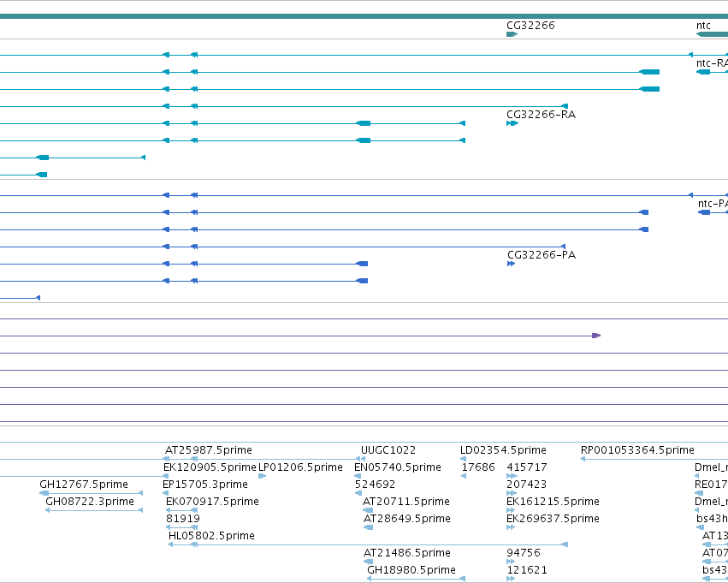Select the RP001053364.5prime arrow glyph
The width and height of the screenshot is (728, 583).
pos(583,459)
